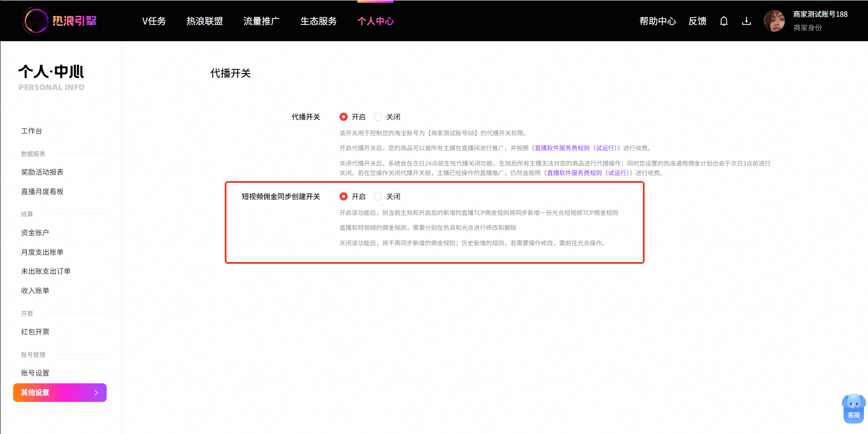Click the 个人·中心 sidebar title
868x434 pixels.
coord(51,72)
